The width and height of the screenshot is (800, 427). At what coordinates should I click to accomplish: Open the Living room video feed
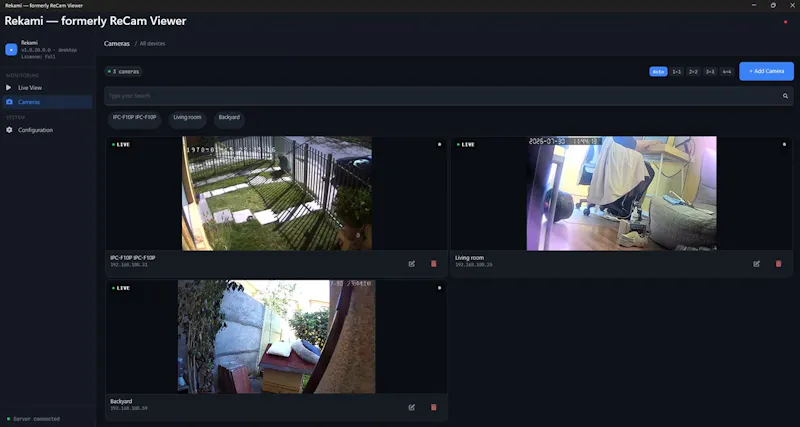tap(621, 193)
